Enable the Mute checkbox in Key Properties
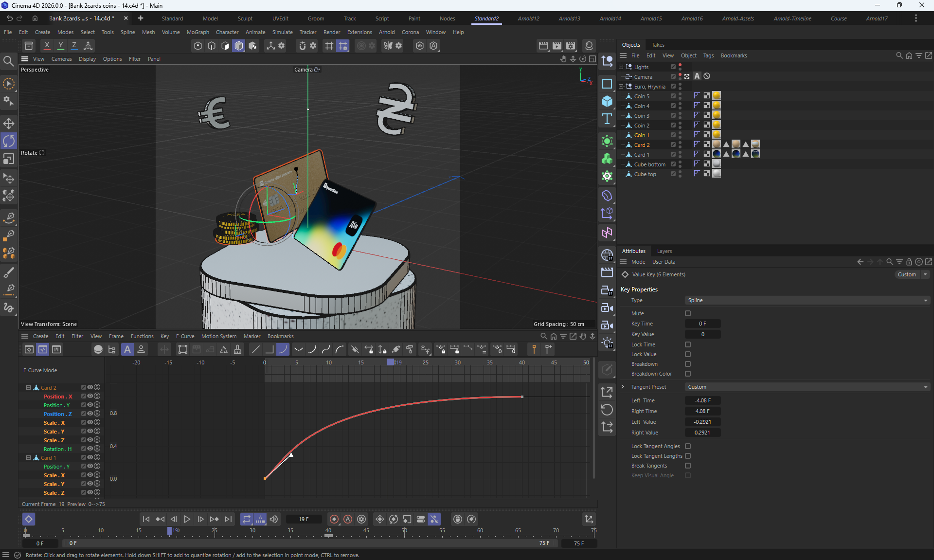The width and height of the screenshot is (934, 560). 688,313
